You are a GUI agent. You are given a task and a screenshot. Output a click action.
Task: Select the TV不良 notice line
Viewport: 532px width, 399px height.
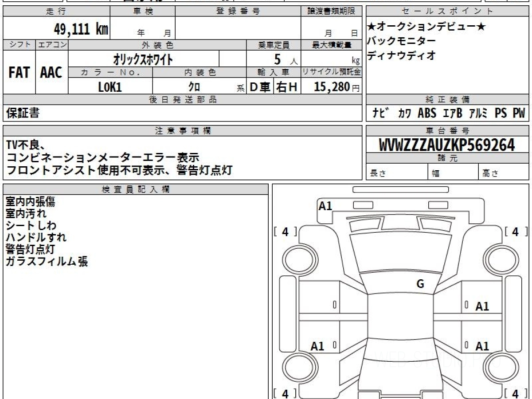click(x=26, y=144)
